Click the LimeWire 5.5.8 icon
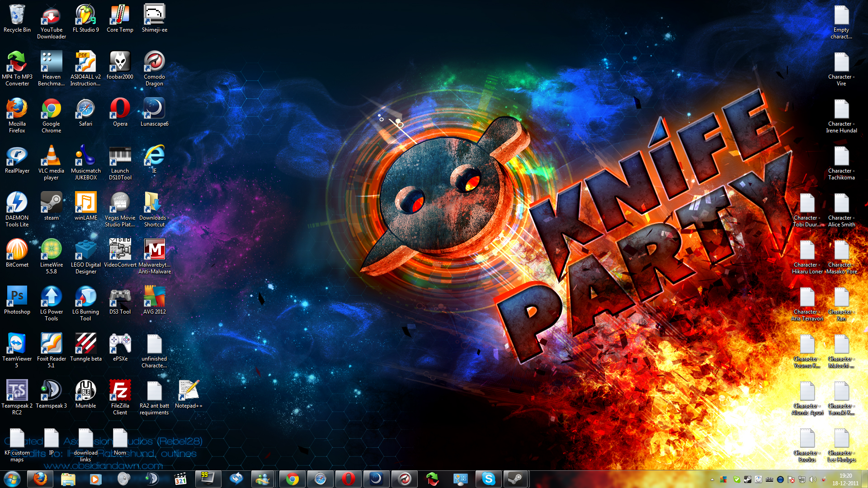Viewport: 868px width, 488px height. [52, 257]
